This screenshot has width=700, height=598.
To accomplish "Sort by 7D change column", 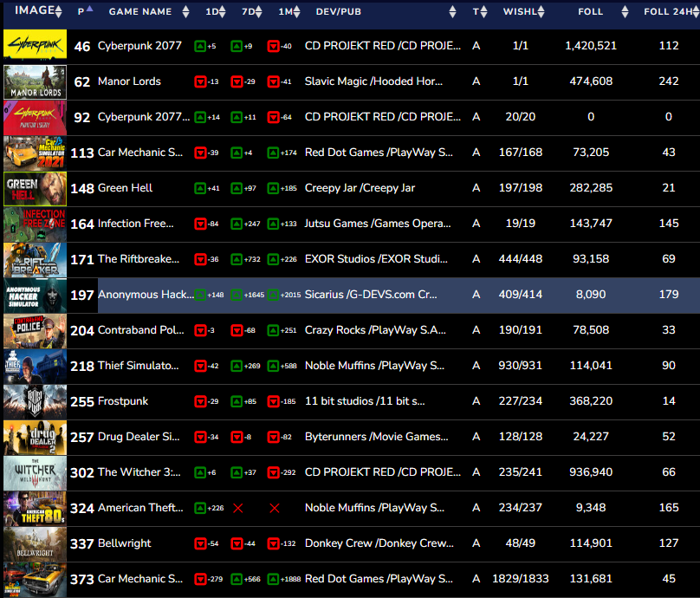I will click(x=252, y=11).
